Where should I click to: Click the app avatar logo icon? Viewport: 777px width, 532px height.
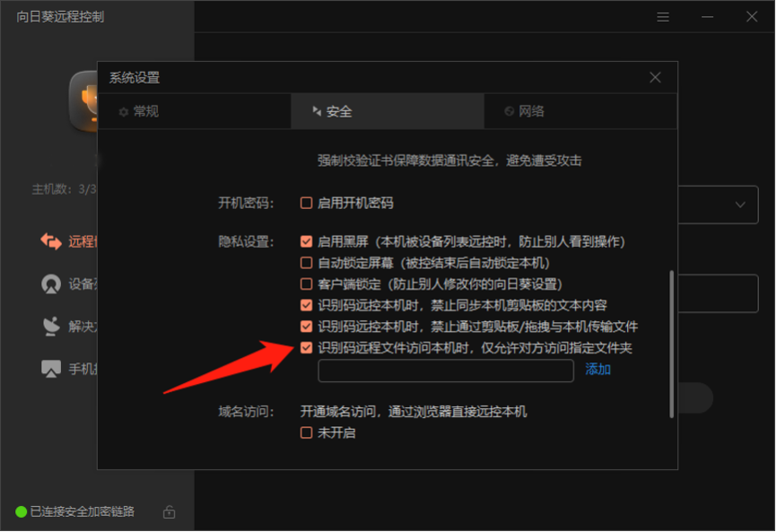click(x=84, y=101)
